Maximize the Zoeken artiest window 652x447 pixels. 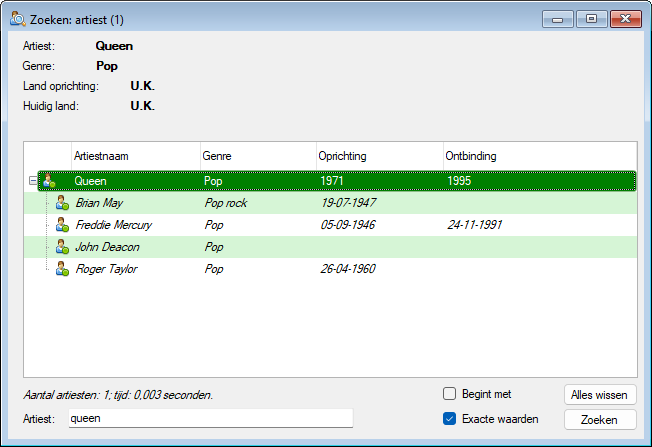click(x=591, y=19)
